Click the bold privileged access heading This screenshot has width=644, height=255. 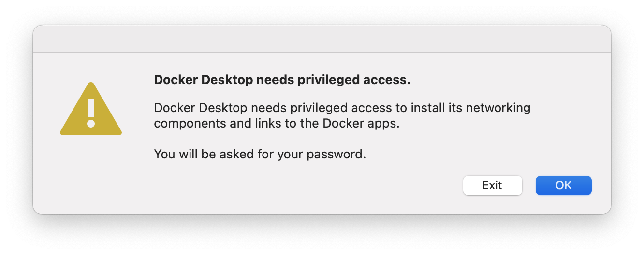[x=282, y=80]
